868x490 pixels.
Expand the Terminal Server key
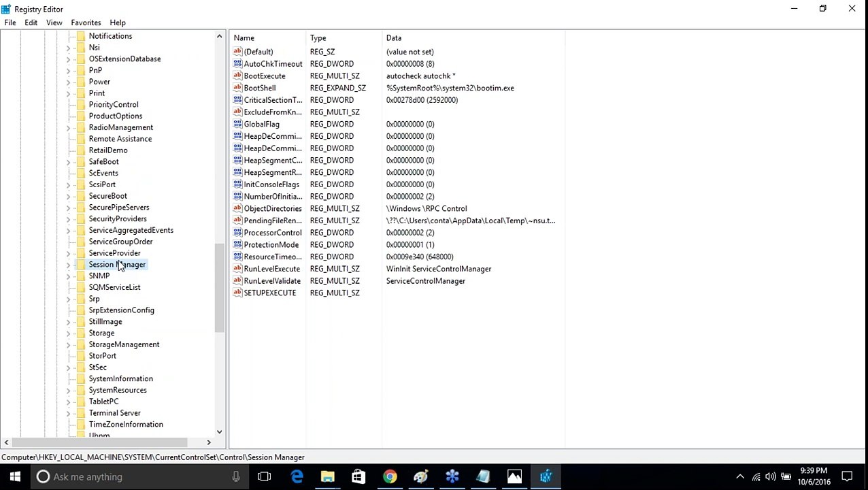pyautogui.click(x=69, y=413)
